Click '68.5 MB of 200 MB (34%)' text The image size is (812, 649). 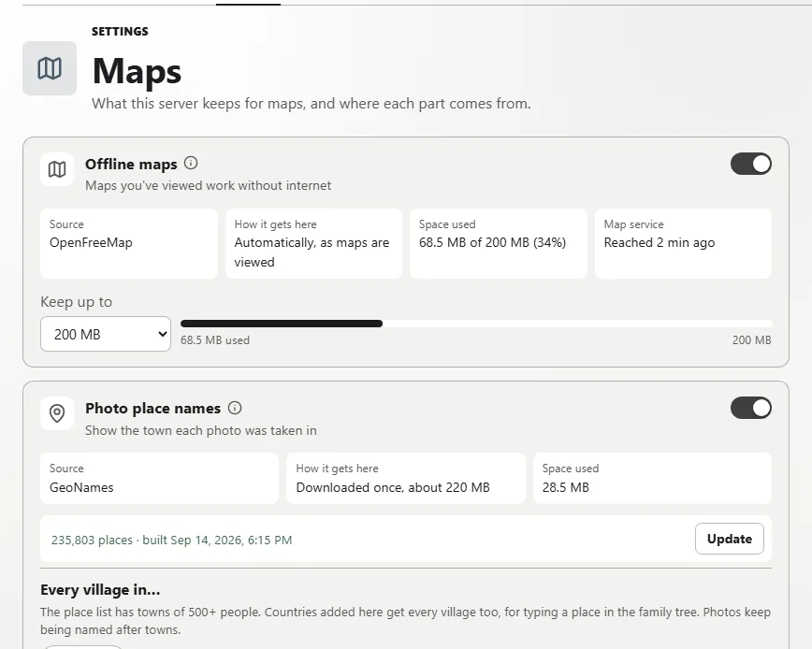click(492, 243)
